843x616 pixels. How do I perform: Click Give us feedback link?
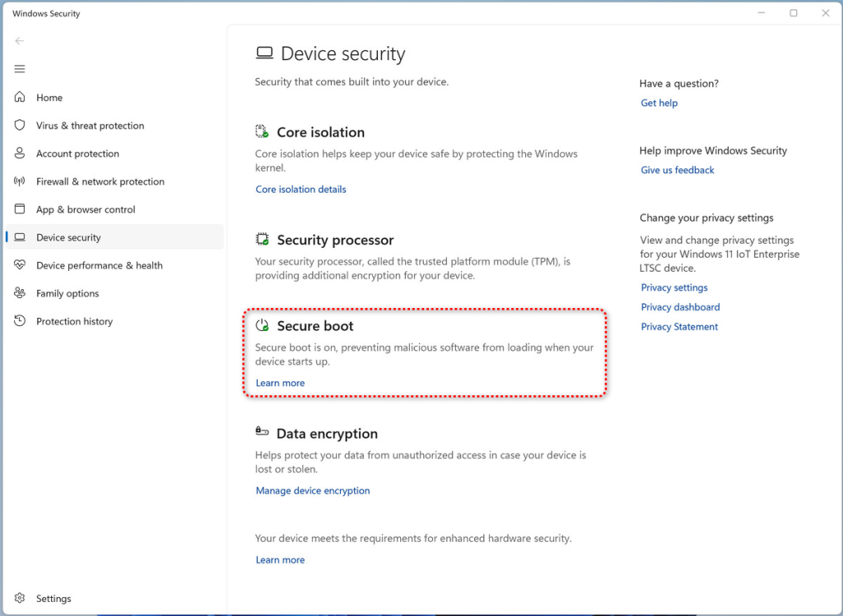[677, 170]
